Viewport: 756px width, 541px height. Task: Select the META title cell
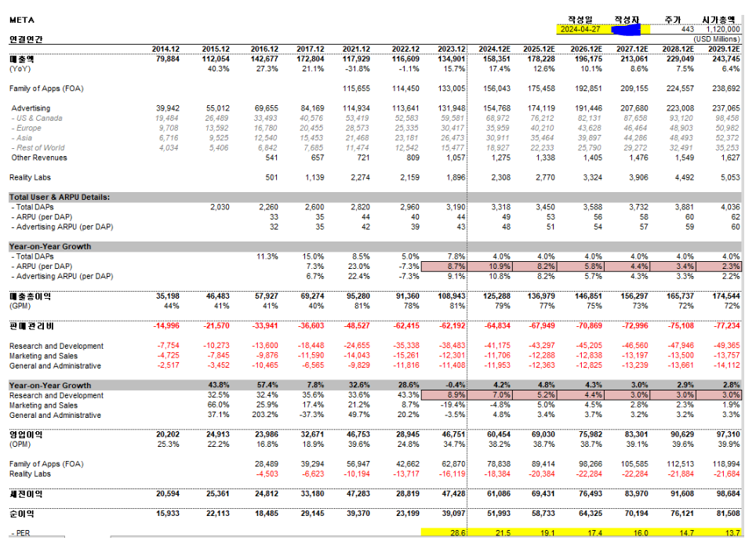[22, 20]
